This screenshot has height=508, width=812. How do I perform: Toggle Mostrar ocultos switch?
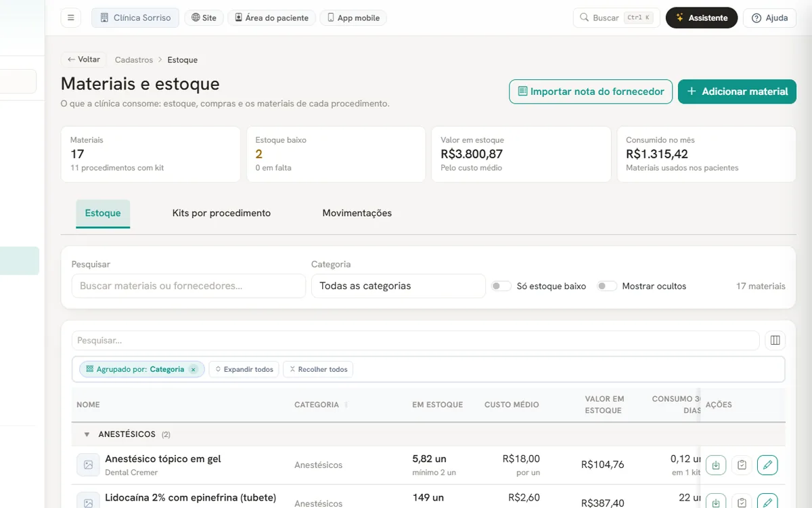click(607, 287)
